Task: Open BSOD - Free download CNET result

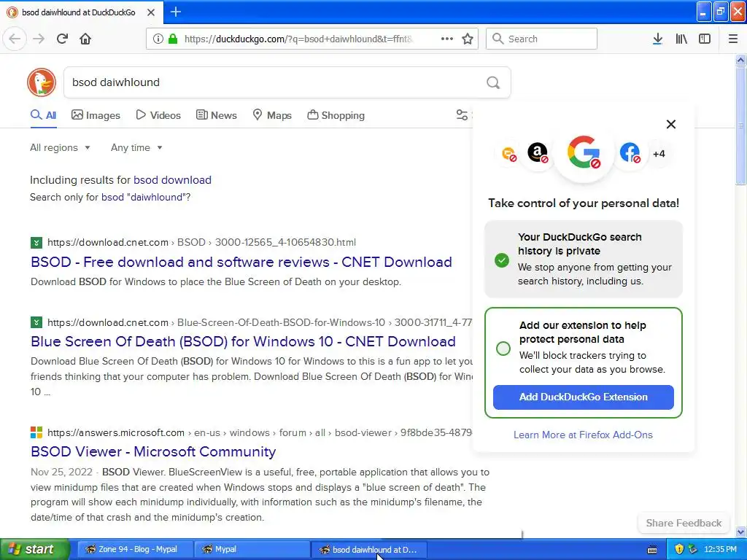Action: pyautogui.click(x=241, y=262)
